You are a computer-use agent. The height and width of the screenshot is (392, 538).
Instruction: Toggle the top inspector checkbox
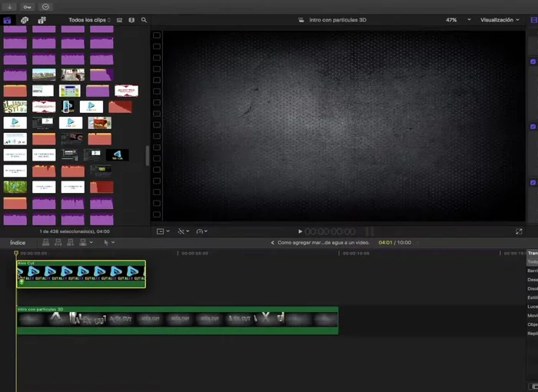533,61
